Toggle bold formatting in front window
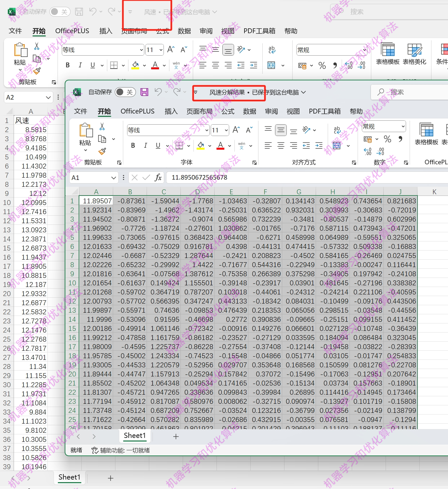The height and width of the screenshot is (489, 448). 133,145
